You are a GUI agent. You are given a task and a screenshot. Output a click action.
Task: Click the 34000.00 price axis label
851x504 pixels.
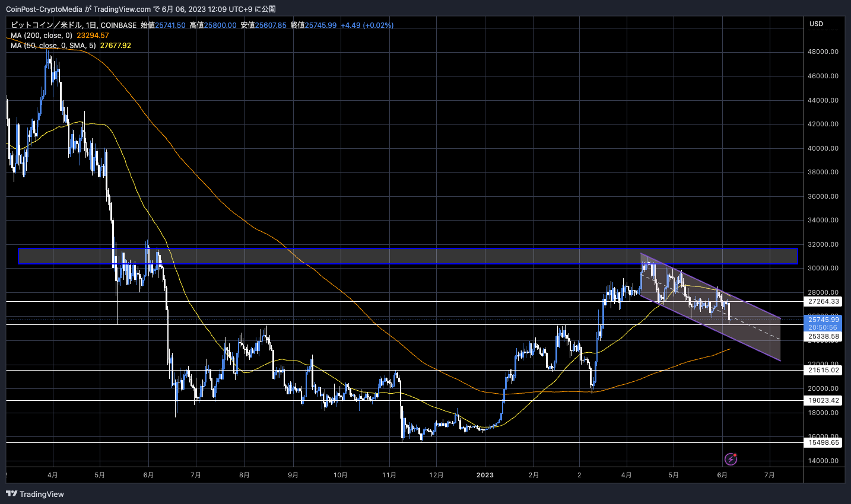click(x=823, y=220)
